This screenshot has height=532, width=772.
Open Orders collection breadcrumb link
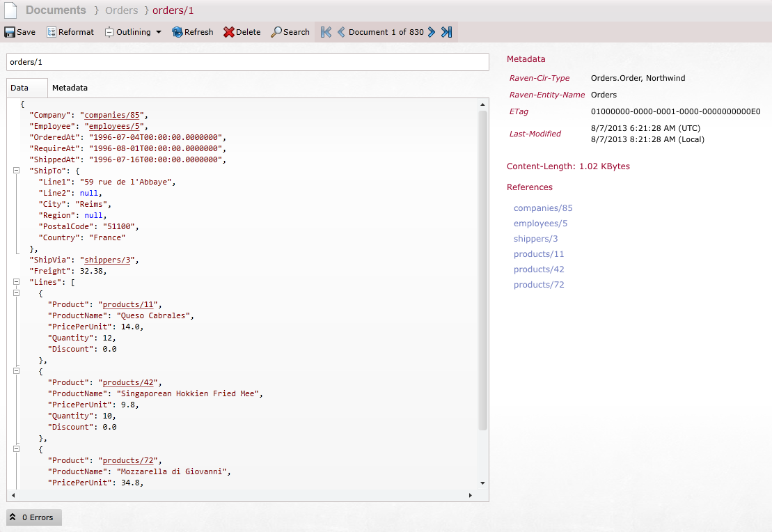click(122, 10)
